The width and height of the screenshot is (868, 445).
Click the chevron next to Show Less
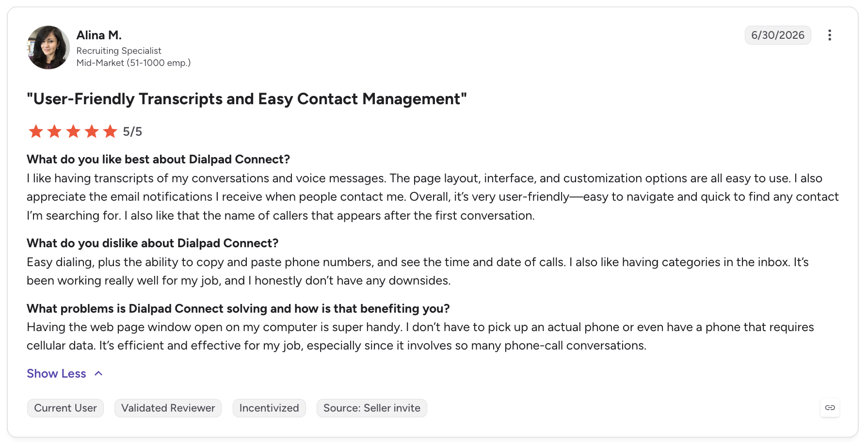click(98, 374)
